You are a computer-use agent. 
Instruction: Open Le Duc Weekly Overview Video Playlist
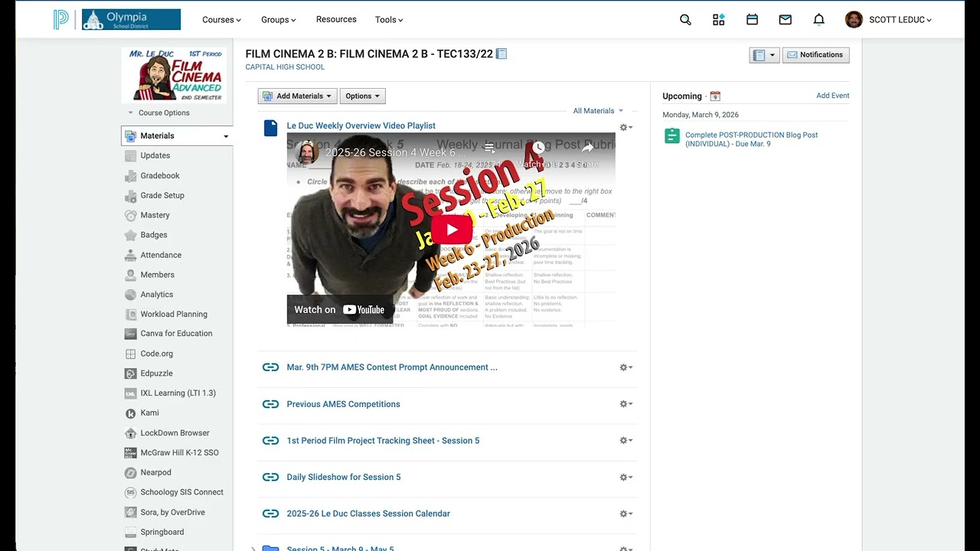tap(361, 126)
